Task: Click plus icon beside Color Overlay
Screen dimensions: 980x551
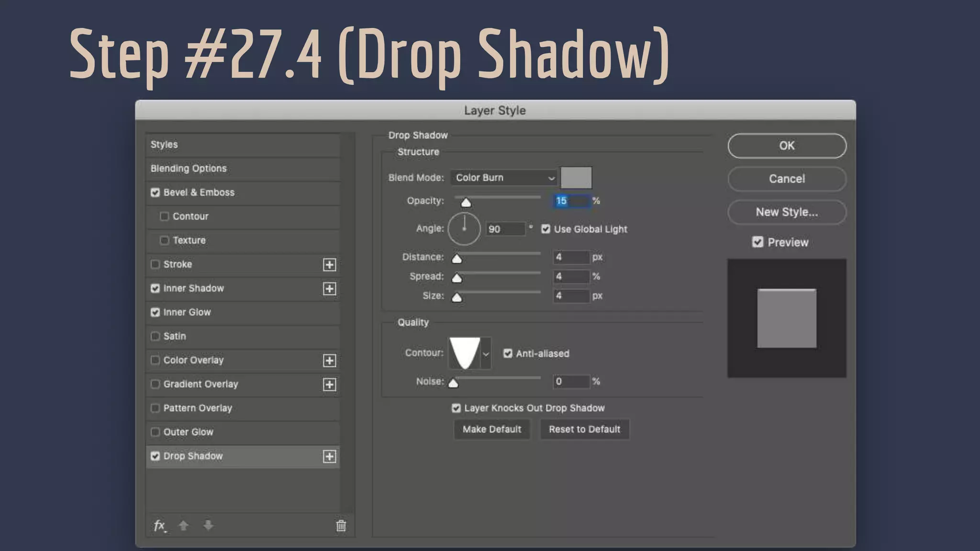Action: coord(329,361)
